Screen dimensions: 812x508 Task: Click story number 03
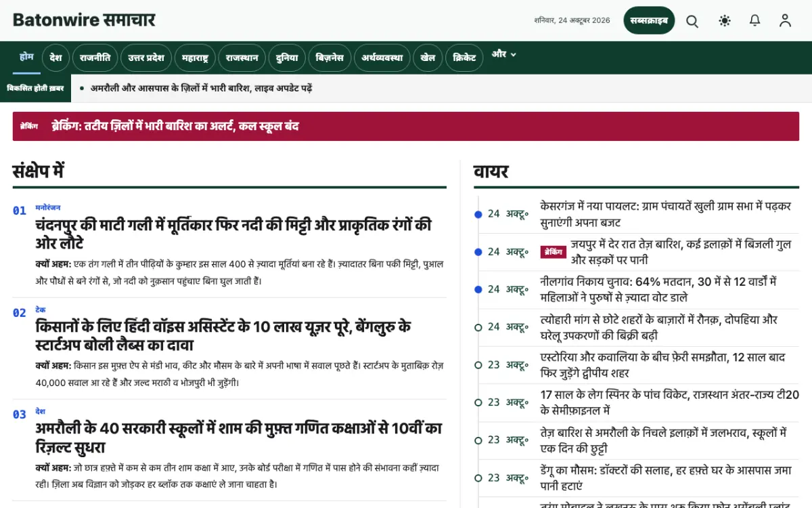point(20,414)
